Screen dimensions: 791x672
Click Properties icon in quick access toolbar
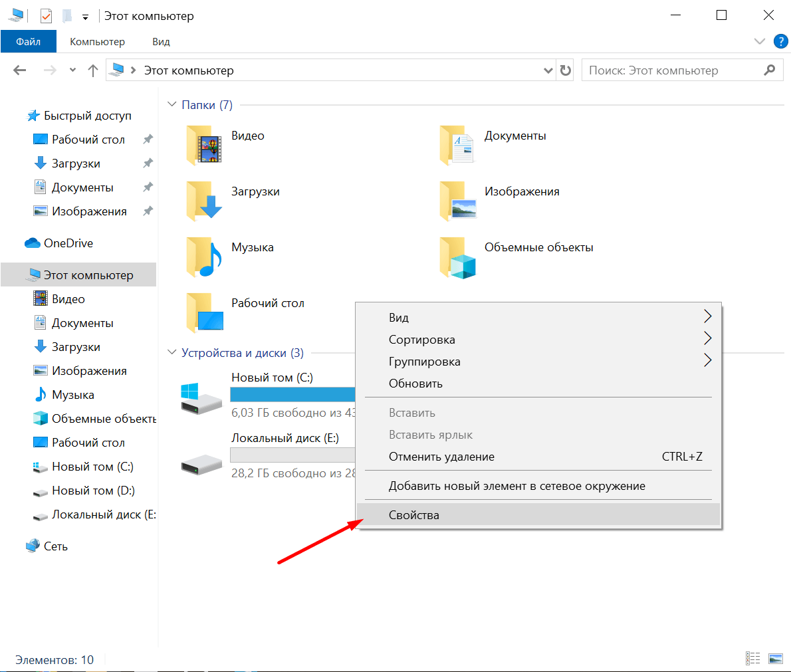coord(46,16)
